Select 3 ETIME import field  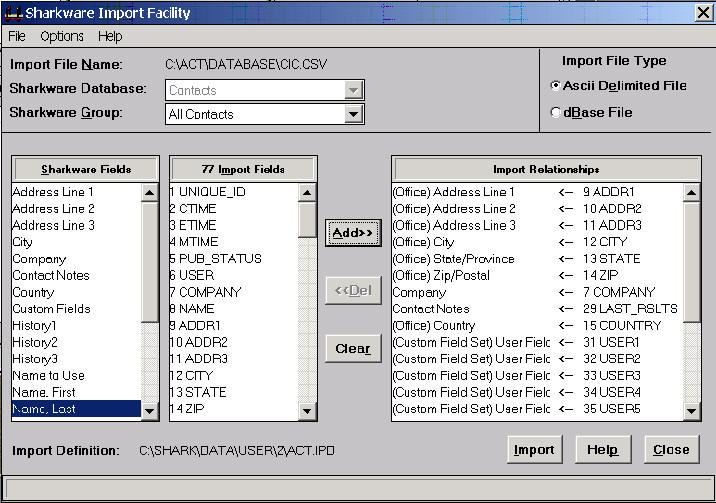click(234, 225)
